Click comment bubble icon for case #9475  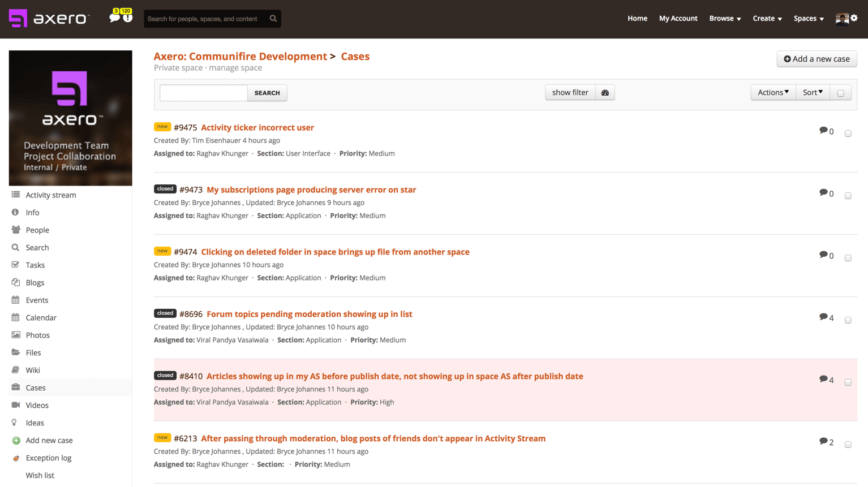point(823,130)
